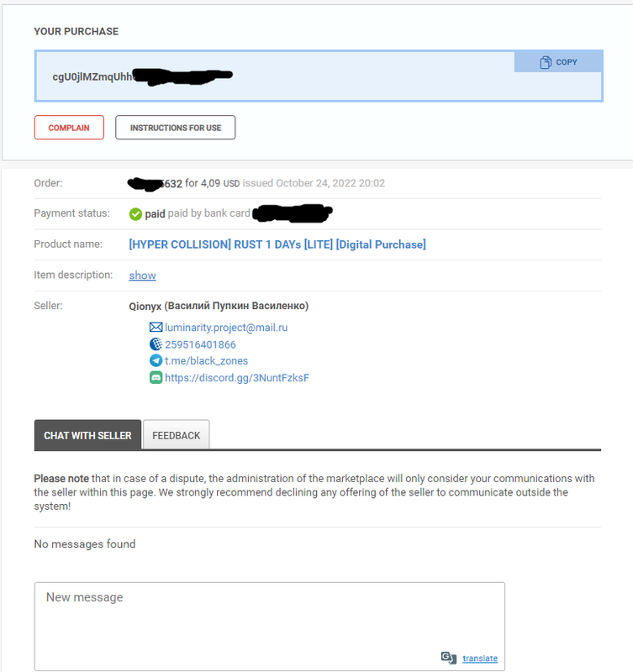Show the item description

[x=142, y=276]
